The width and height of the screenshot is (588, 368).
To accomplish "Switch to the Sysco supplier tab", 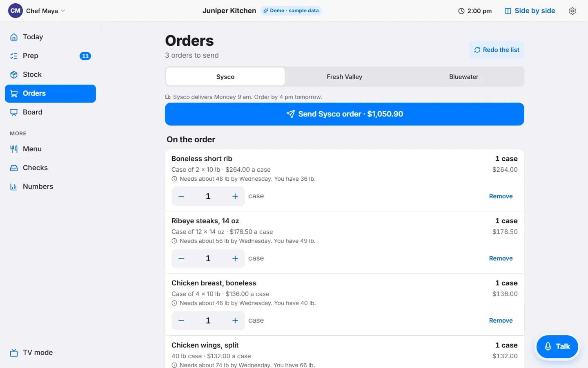I will (x=225, y=77).
